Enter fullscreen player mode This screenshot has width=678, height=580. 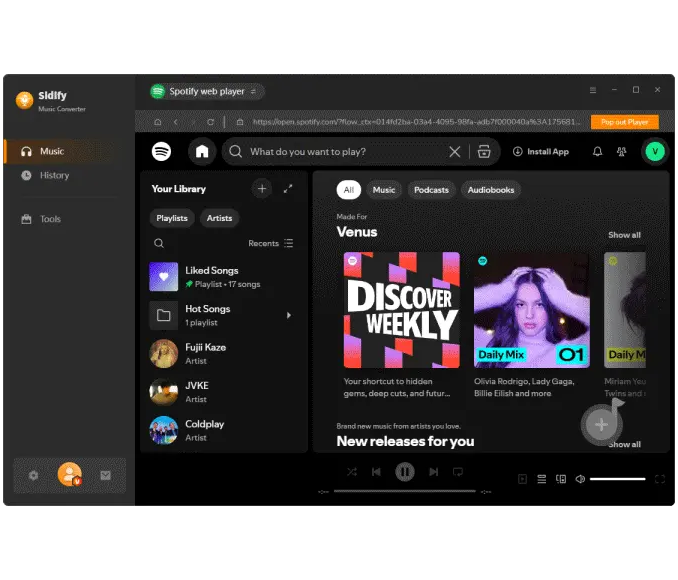click(x=660, y=479)
